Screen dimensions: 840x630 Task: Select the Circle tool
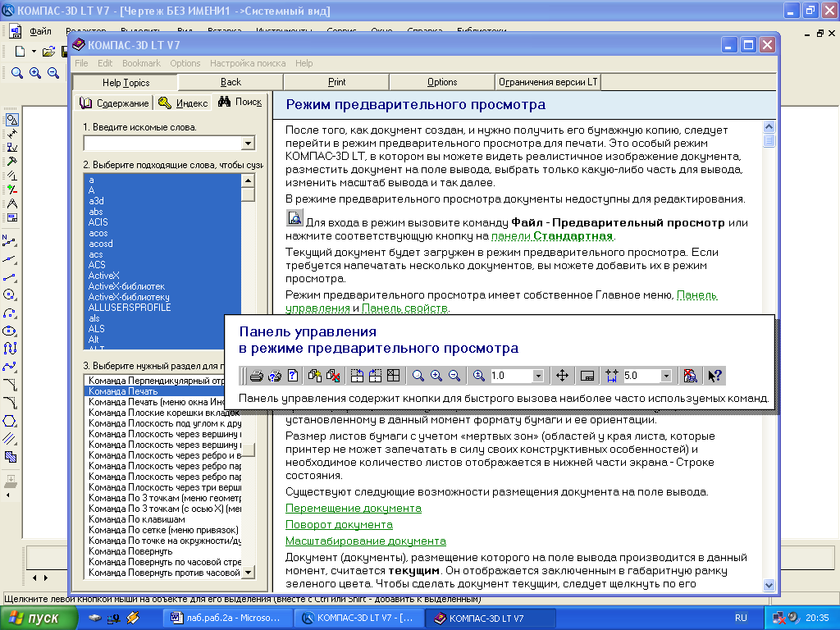coord(10,294)
